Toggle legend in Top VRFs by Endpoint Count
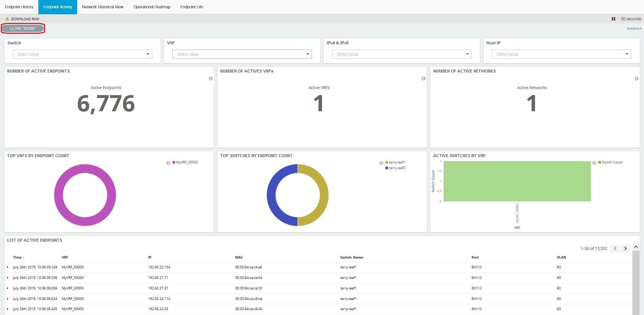Image resolution: width=644 pixels, height=315 pixels. [x=168, y=163]
